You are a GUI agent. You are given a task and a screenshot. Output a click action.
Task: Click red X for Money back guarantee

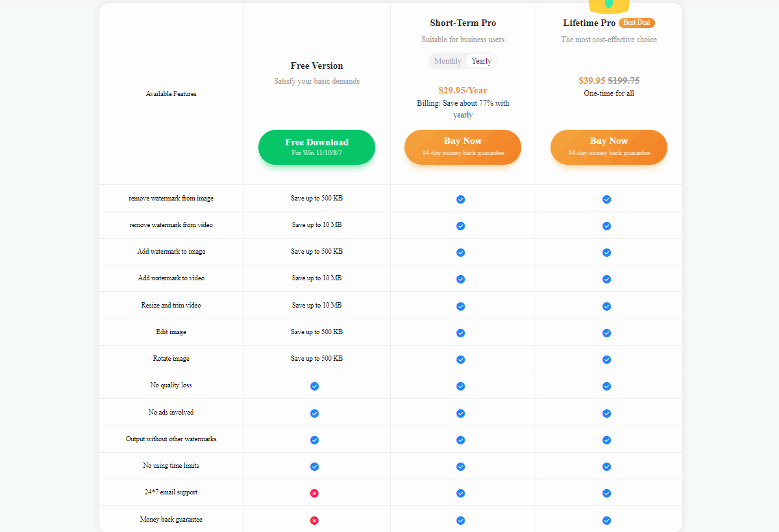(x=314, y=520)
